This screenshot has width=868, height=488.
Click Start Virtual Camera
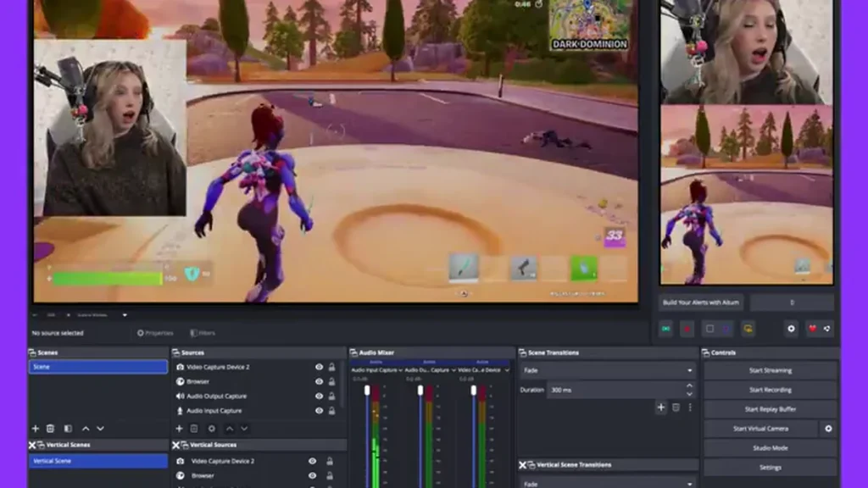coord(760,429)
